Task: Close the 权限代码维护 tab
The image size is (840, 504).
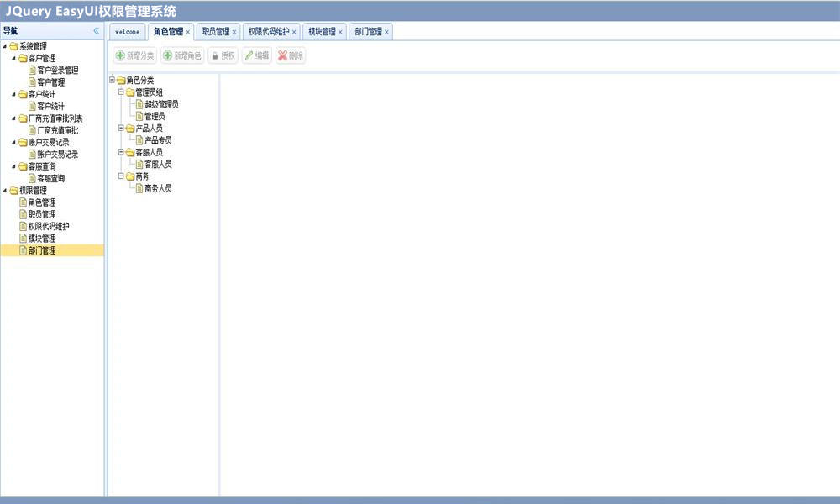Action: tap(294, 32)
